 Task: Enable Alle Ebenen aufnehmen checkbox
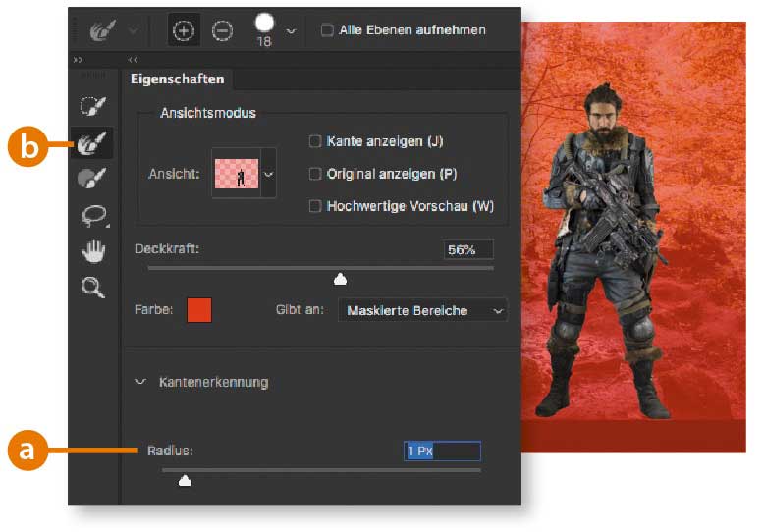tap(327, 30)
